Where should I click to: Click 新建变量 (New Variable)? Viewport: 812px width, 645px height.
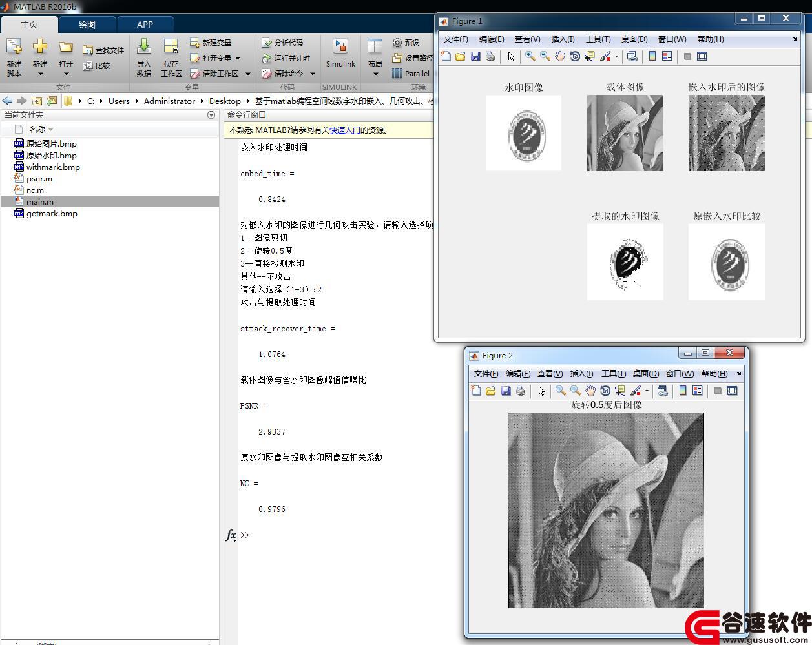point(211,43)
